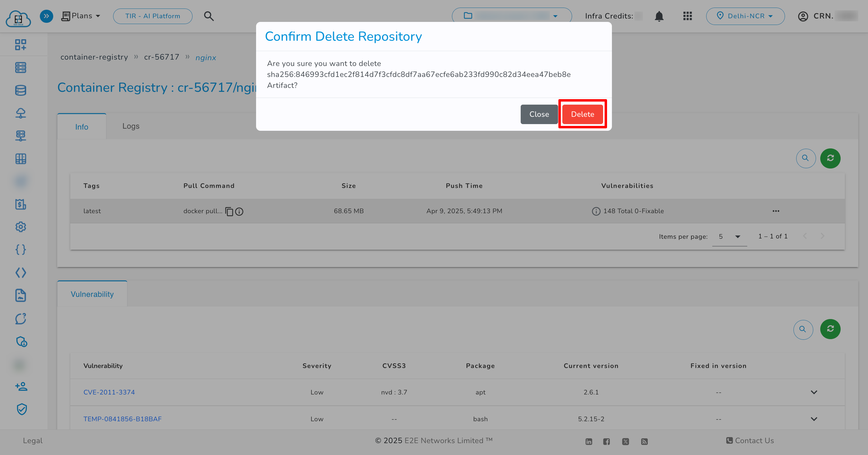Copy the docker pull command
Screen dimensions: 868x455
[229, 212]
